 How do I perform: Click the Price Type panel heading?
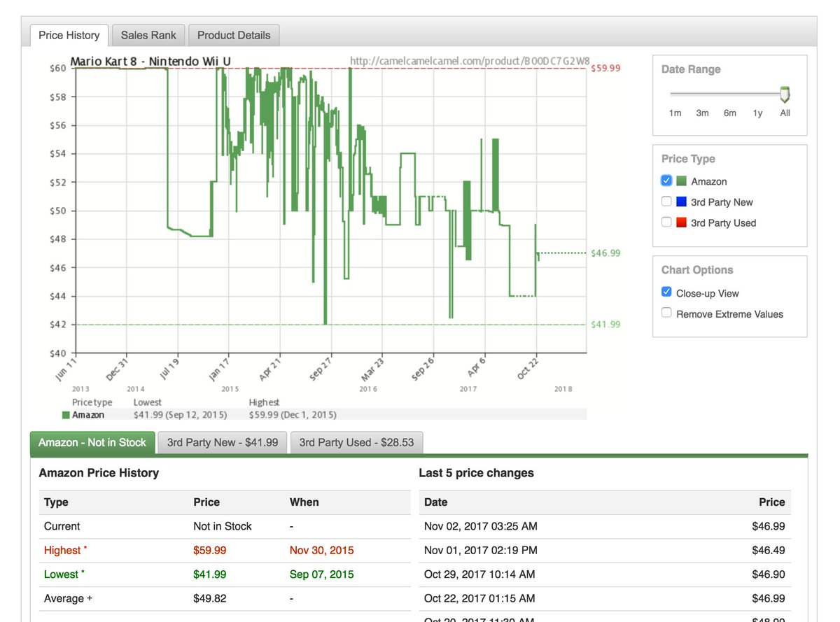tap(688, 159)
